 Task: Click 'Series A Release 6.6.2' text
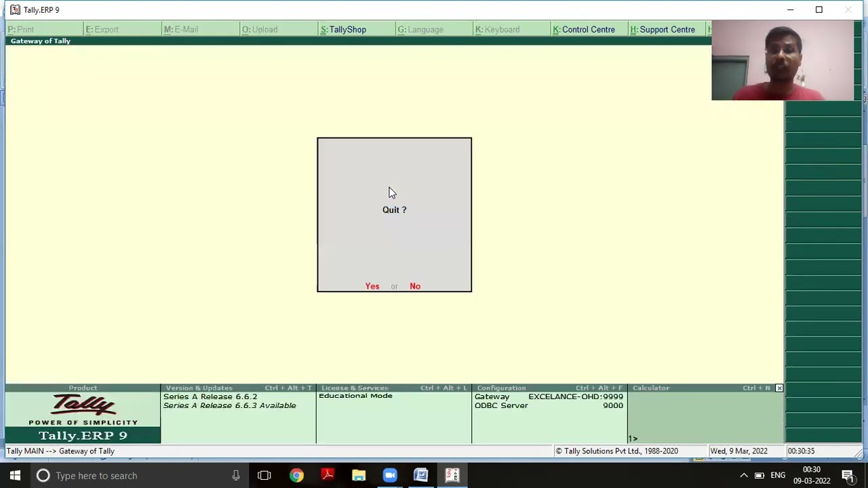click(210, 396)
